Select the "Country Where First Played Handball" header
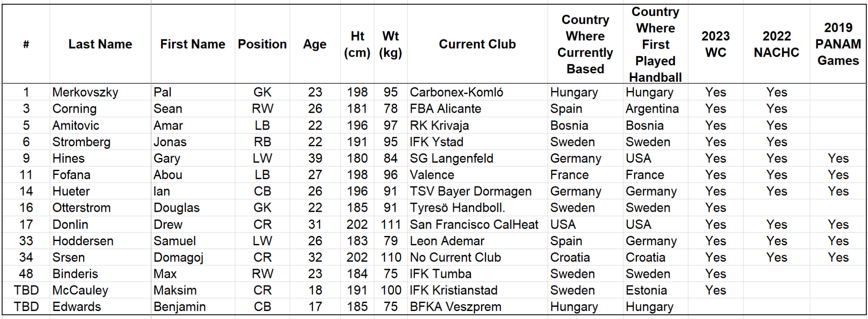Viewport: 868px width, 319px height. [x=655, y=44]
